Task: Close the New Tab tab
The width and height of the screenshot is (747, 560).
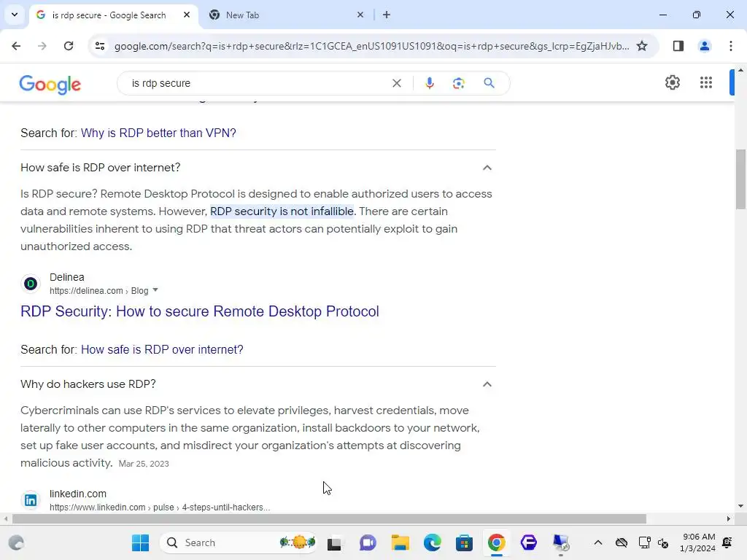Action: pyautogui.click(x=360, y=15)
